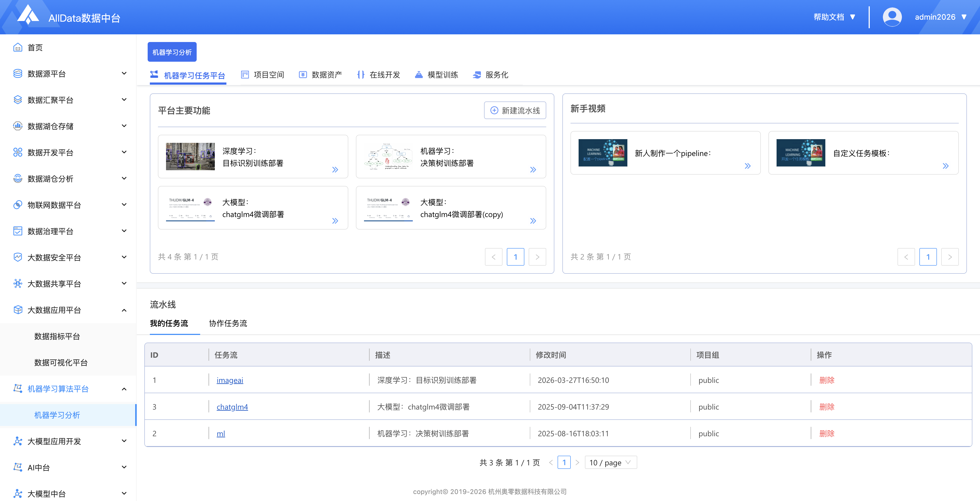The height and width of the screenshot is (501, 980).
Task: Click the 新建流水线 button
Action: [x=515, y=110]
